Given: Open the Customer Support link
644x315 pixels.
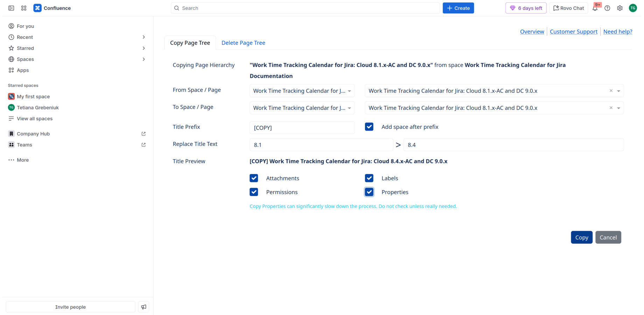Looking at the screenshot, I should coord(574,31).
